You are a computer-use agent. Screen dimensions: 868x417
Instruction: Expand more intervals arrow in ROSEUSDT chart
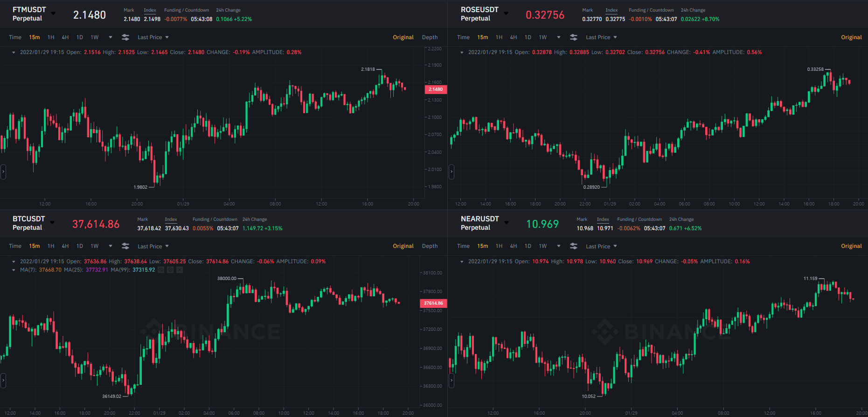[559, 37]
